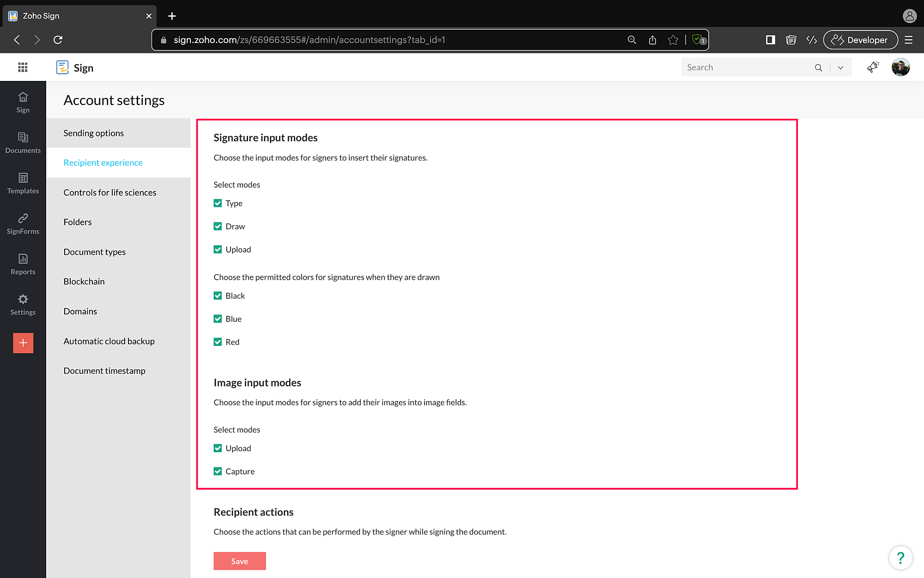Open the browser hamburger menu
Viewport: 924px width, 578px height.
(x=908, y=40)
